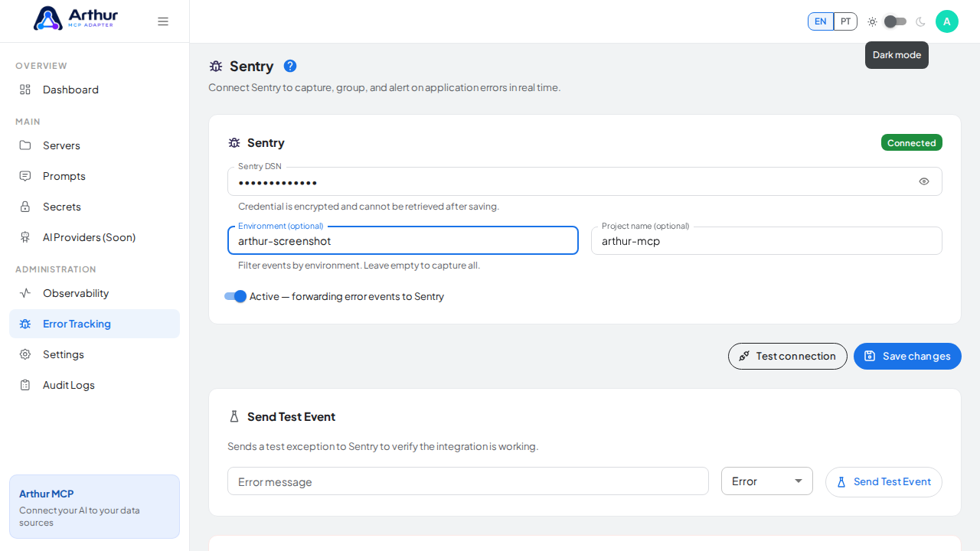The width and height of the screenshot is (980, 551).
Task: Click the bug icon beside the page title
Action: click(216, 67)
